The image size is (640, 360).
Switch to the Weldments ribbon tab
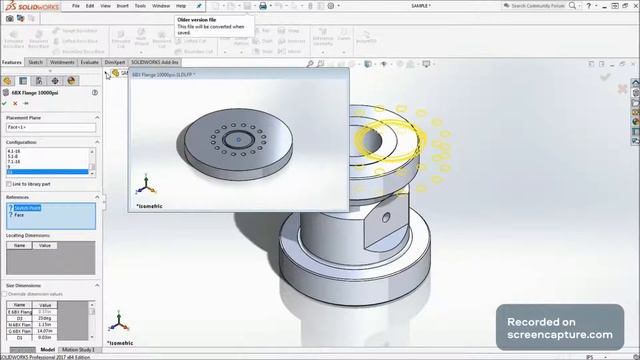point(62,62)
